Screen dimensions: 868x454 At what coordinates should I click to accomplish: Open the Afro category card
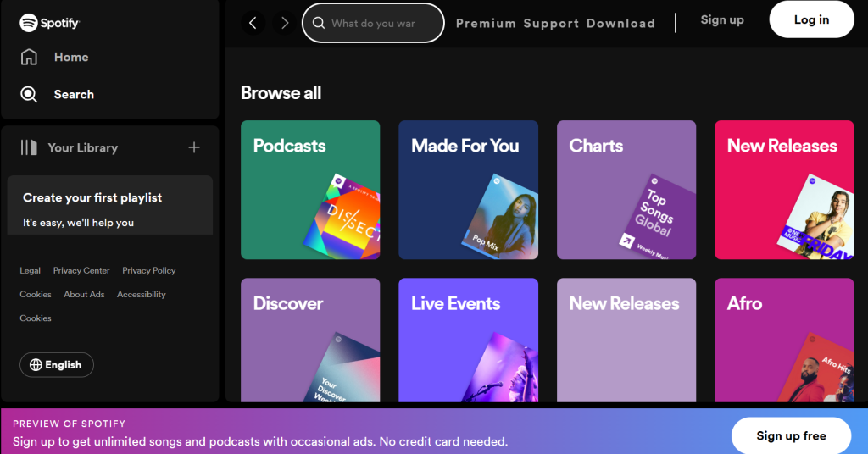784,340
